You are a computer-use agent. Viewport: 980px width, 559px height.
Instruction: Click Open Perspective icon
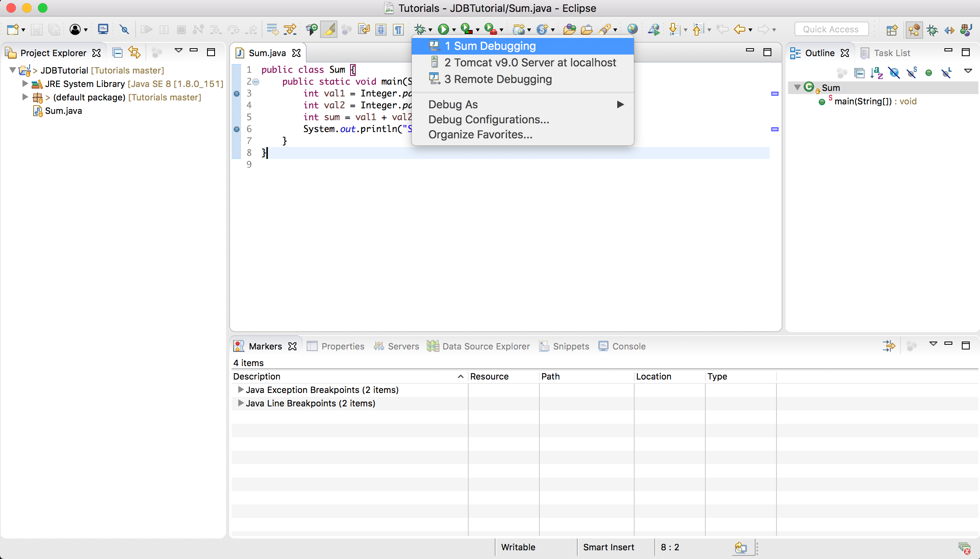(x=892, y=30)
